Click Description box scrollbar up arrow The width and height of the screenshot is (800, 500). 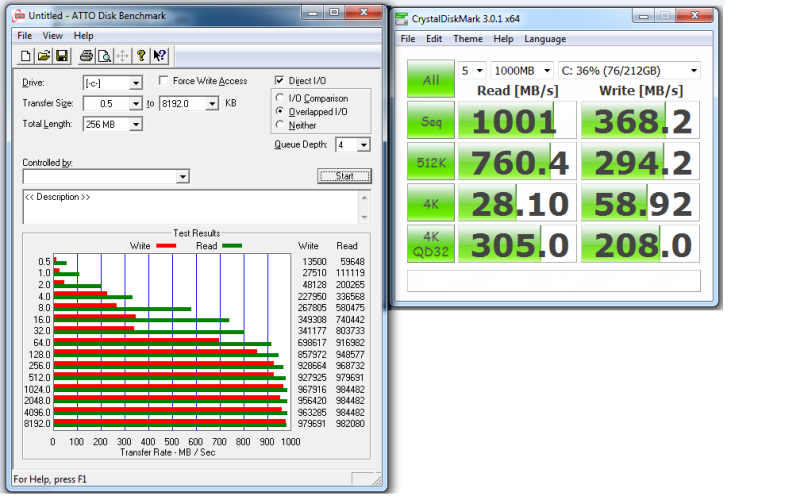(364, 197)
